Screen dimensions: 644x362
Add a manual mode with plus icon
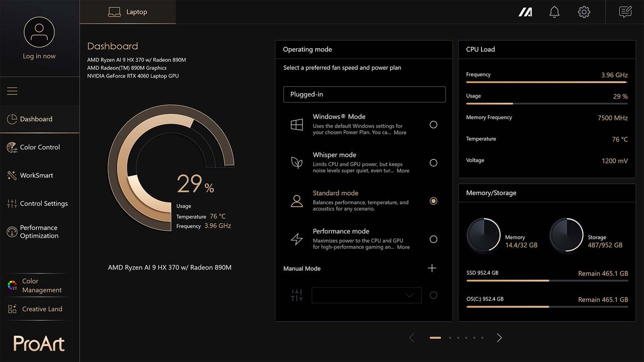click(x=432, y=268)
